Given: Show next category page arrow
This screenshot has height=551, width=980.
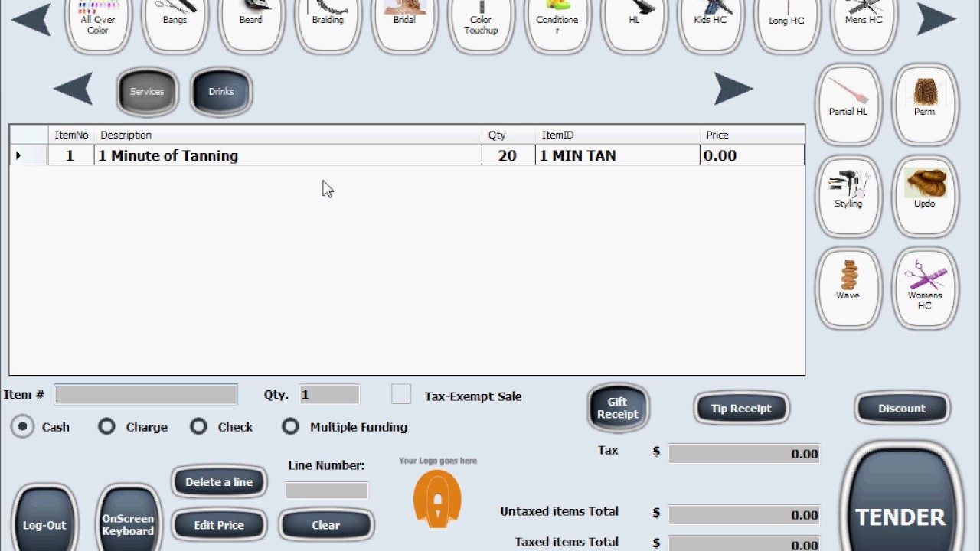Looking at the screenshot, I should (x=733, y=89).
